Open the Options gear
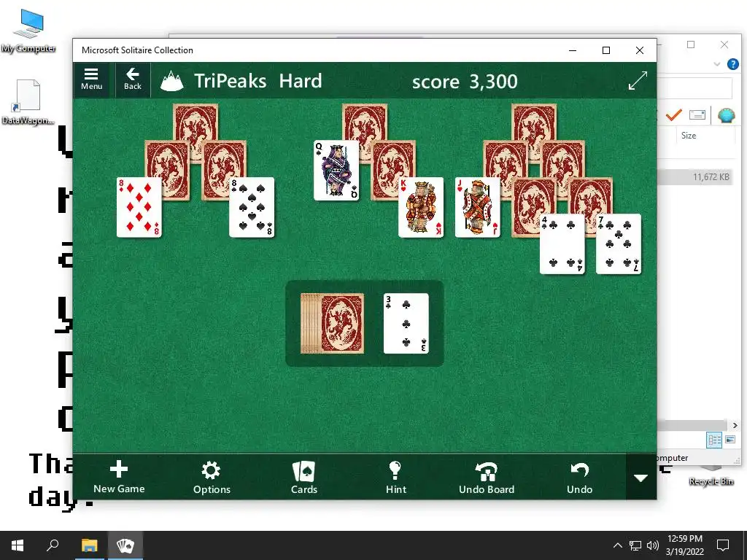 pyautogui.click(x=211, y=477)
